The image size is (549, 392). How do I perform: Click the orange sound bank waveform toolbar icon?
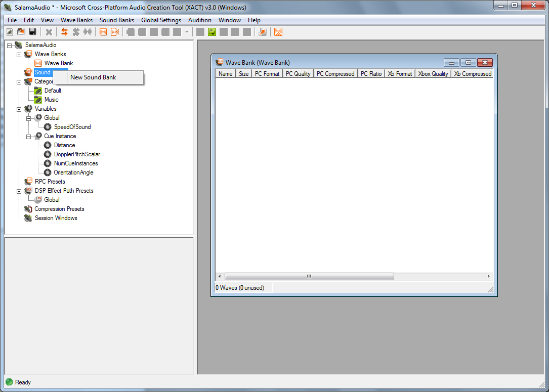click(115, 32)
